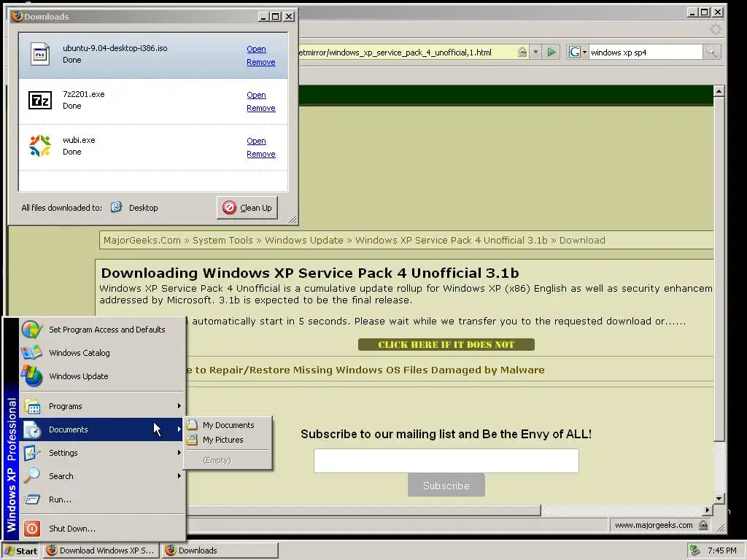Open the search engine selector dropdown
Screen dimensions: 747x560
(584, 52)
